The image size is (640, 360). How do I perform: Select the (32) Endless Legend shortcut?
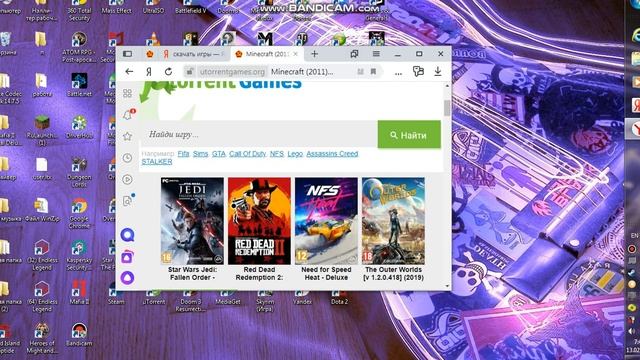pos(42,256)
